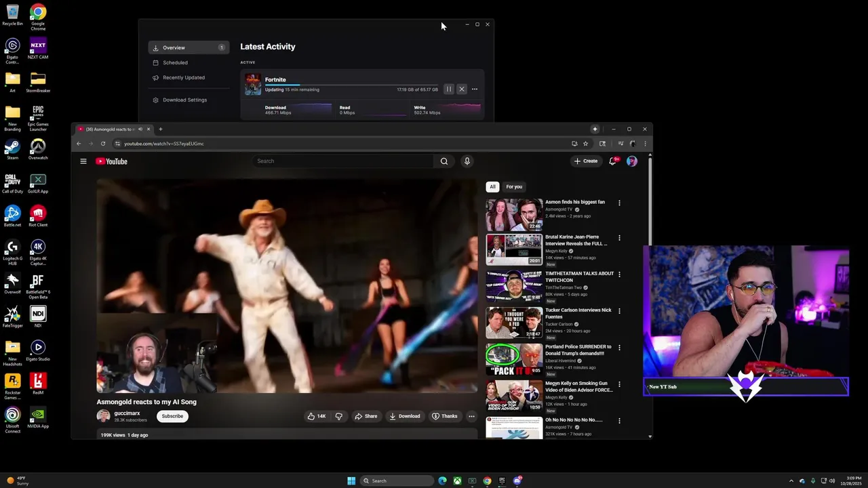Click the YouTube search magnifier button

click(444, 161)
